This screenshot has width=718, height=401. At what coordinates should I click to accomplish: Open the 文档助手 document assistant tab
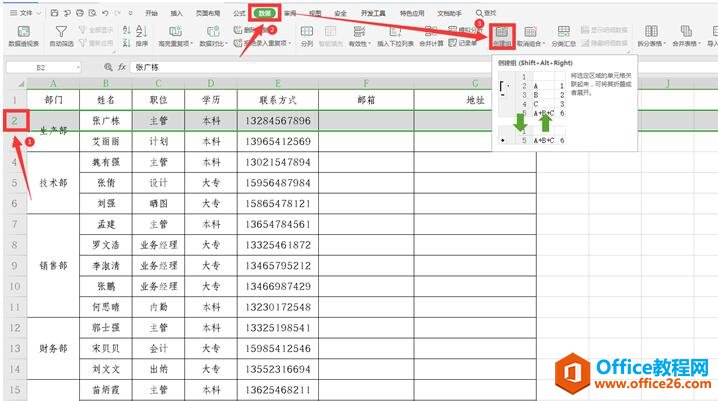(449, 13)
